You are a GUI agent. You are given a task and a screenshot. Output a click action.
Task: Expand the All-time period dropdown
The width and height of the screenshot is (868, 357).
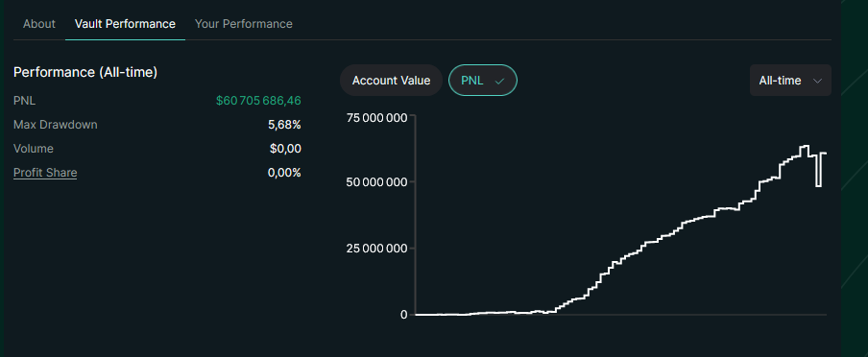(x=790, y=81)
